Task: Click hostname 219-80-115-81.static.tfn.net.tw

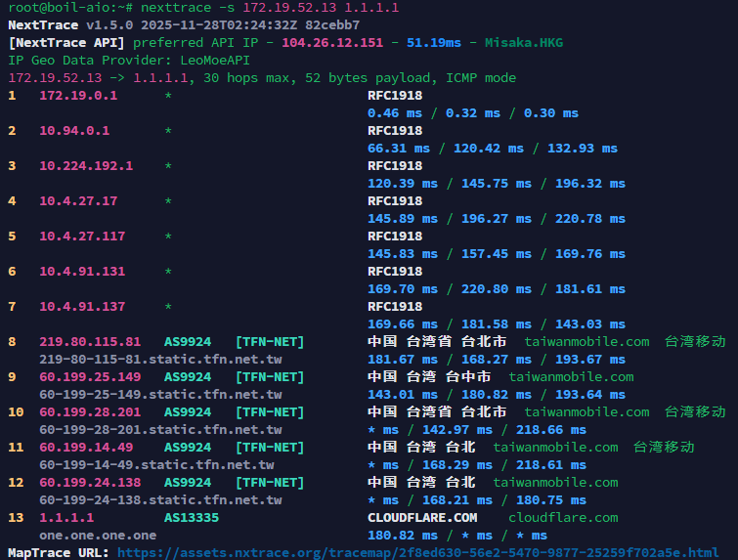Action: (160, 360)
